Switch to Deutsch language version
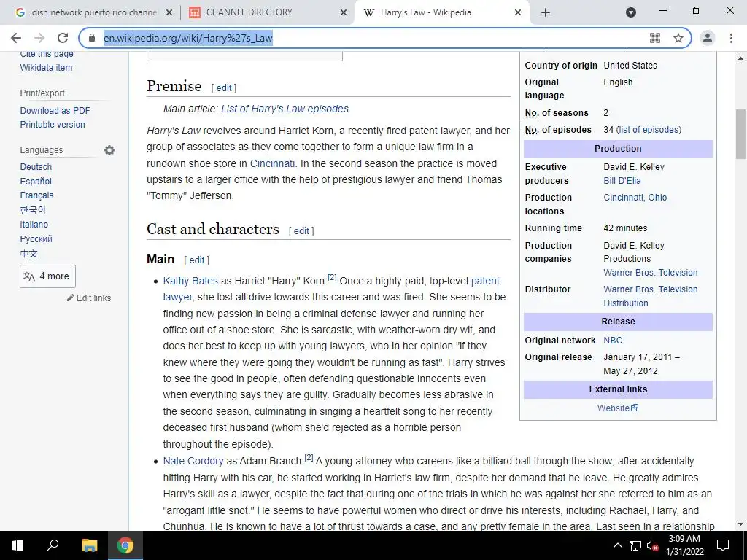Screen dimensions: 747x560 pyautogui.click(x=36, y=167)
